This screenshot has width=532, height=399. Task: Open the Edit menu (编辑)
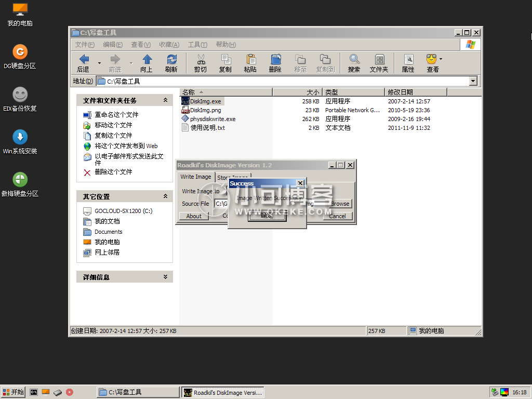point(113,45)
